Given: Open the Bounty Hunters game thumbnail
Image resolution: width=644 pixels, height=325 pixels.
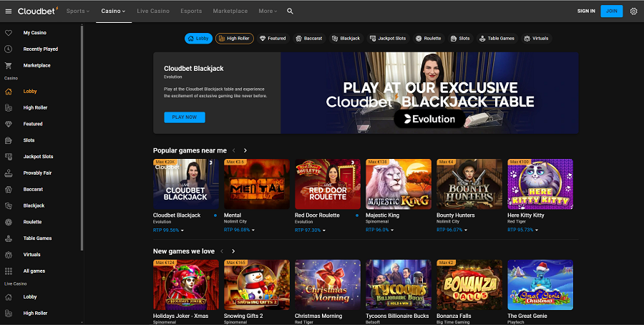Looking at the screenshot, I should tap(469, 184).
